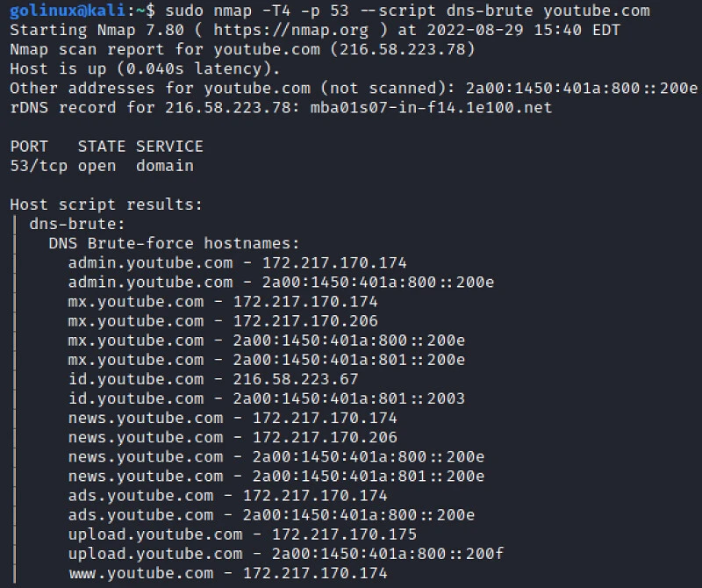Click the Host script results line
The image size is (702, 588).
coord(106,204)
